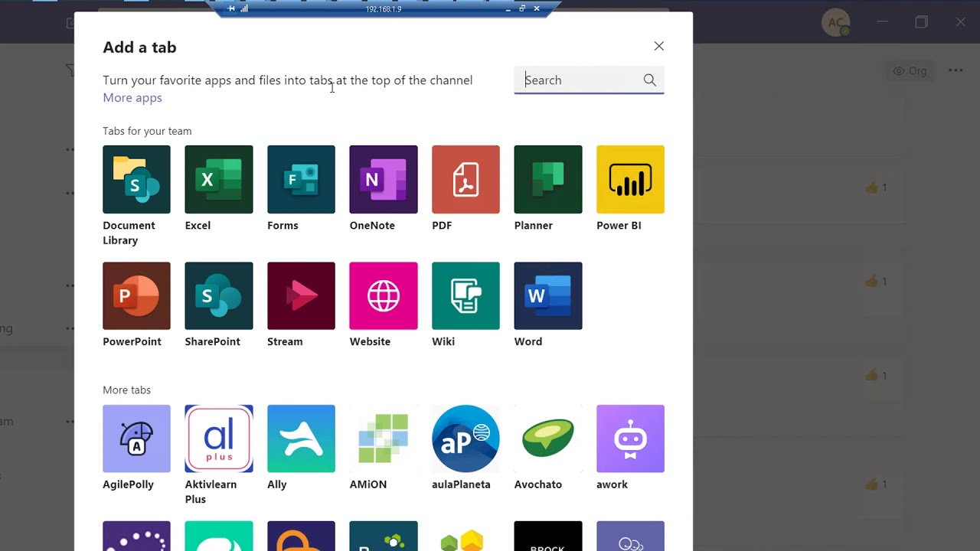Select the PowerPoint app icon
980x551 pixels.
point(136,295)
